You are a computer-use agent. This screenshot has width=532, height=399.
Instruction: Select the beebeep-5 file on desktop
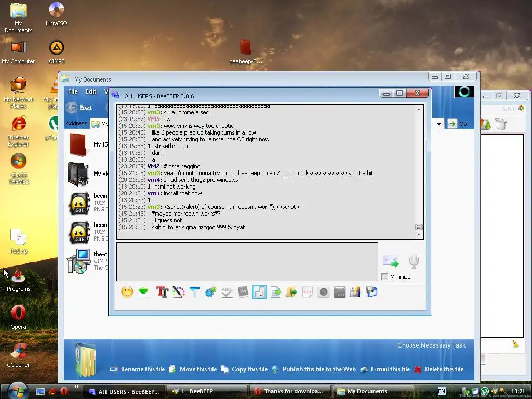[246, 52]
